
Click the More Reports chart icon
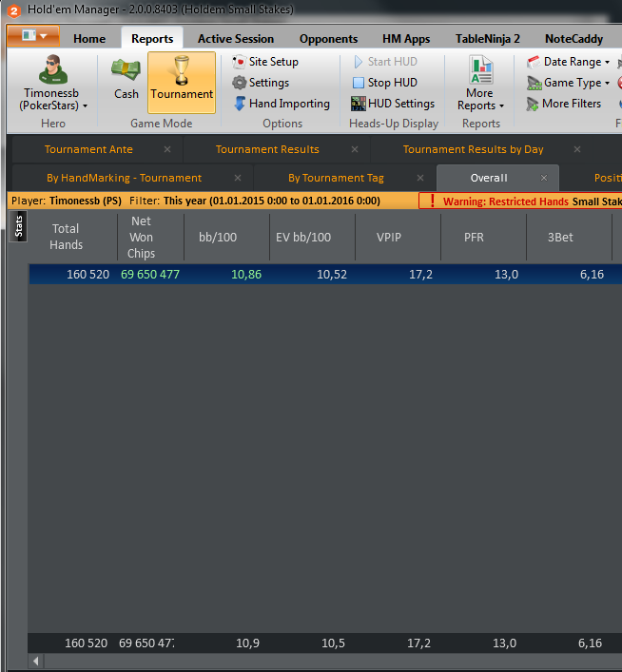pos(481,69)
